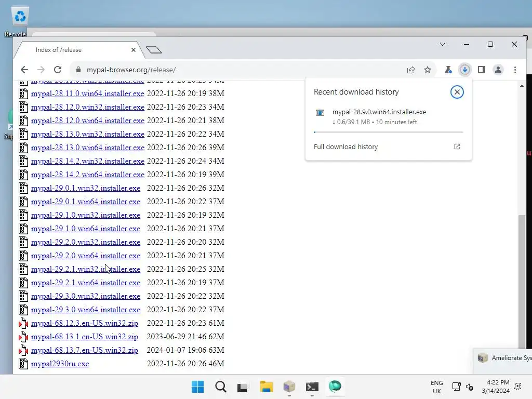
Task: Download mypal-28.12.0.win32.installer.exe
Action: point(87,107)
